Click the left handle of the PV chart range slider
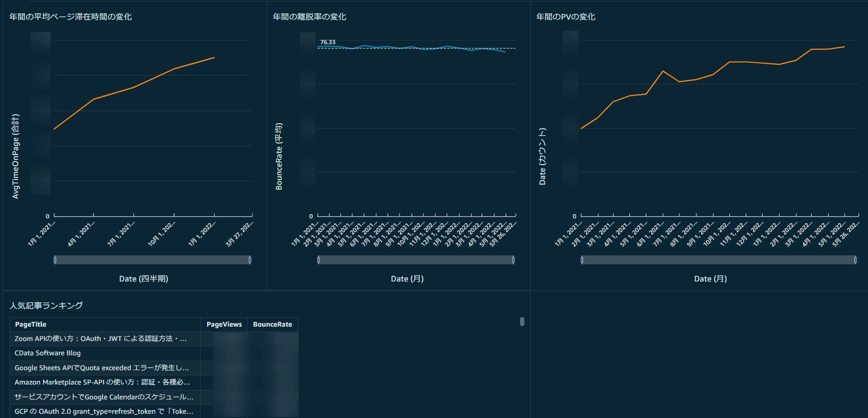This screenshot has width=868, height=418. click(x=582, y=260)
